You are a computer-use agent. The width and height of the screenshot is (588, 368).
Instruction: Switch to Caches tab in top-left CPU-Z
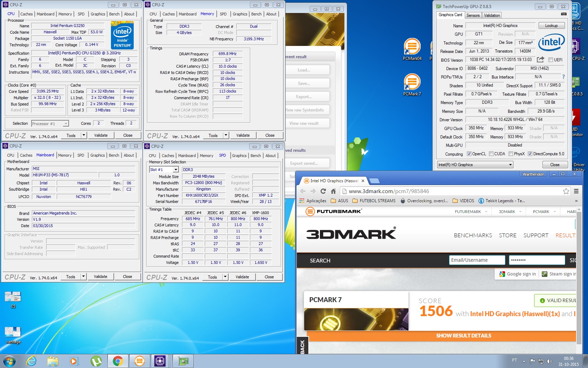point(26,14)
